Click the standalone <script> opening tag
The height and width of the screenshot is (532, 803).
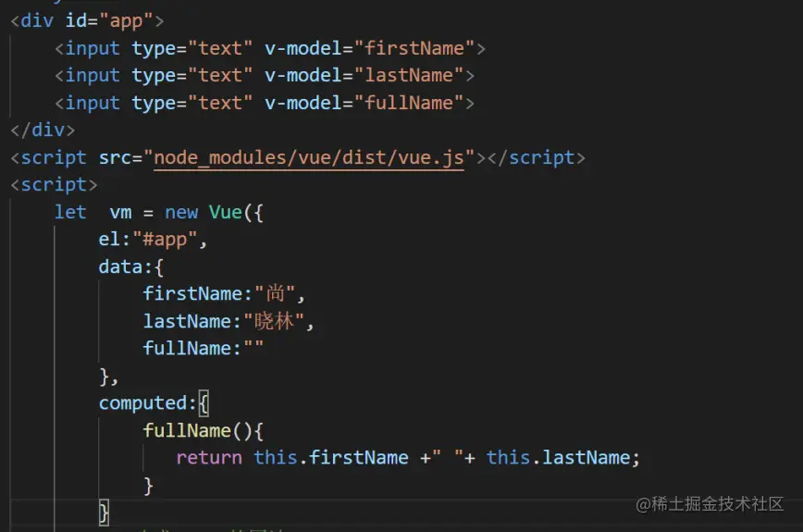tap(54, 184)
